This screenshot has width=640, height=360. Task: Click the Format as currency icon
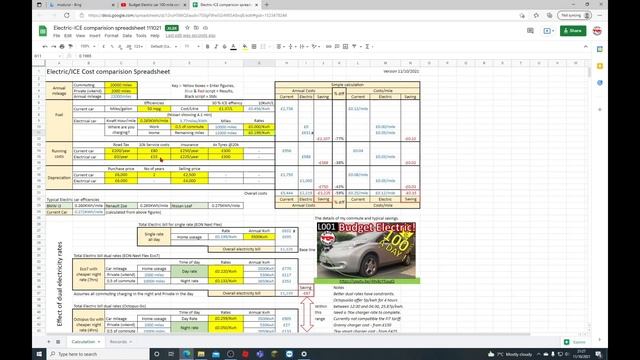(x=104, y=47)
